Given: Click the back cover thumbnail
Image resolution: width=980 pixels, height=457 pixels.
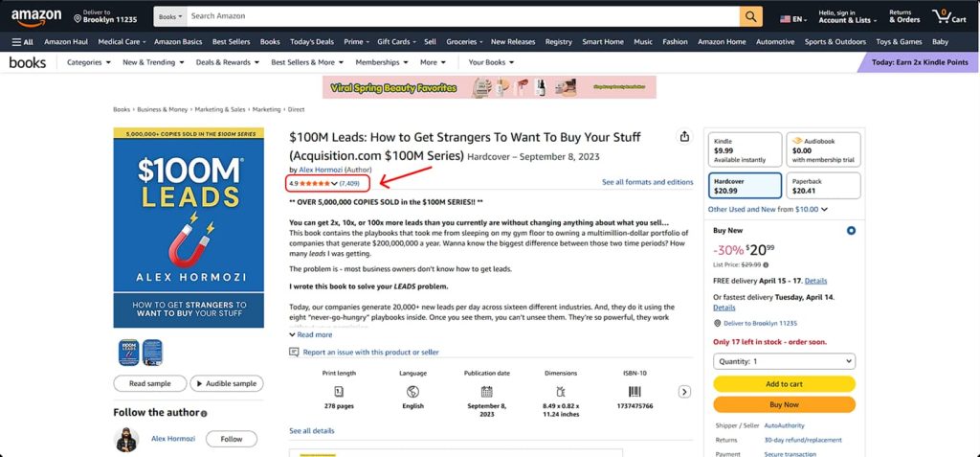Looking at the screenshot, I should 152,353.
